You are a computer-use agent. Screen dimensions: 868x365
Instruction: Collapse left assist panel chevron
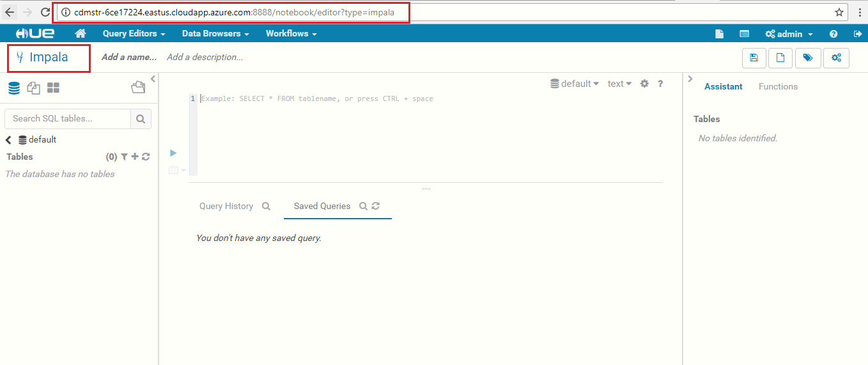point(153,79)
